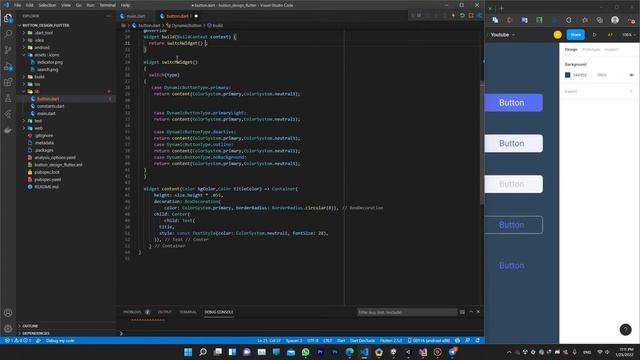
Task: Switch to the OUTPUT panel tab
Action: click(x=165, y=312)
